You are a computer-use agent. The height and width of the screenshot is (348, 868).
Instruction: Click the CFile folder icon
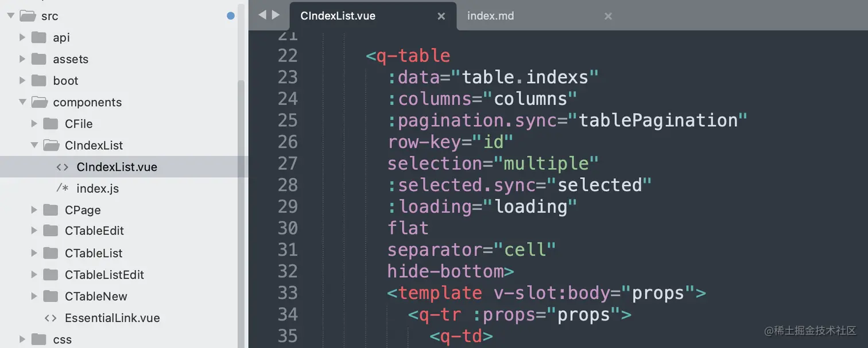coord(51,123)
